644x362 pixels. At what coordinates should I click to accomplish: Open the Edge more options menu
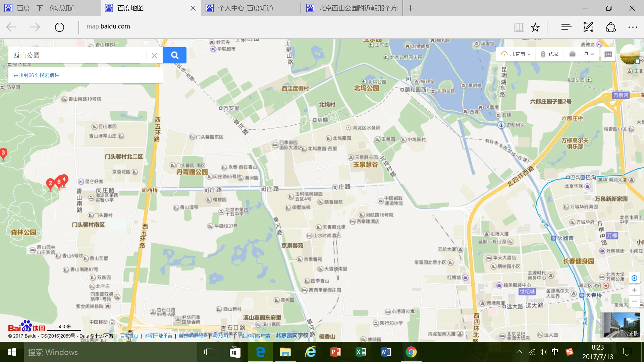[633, 27]
